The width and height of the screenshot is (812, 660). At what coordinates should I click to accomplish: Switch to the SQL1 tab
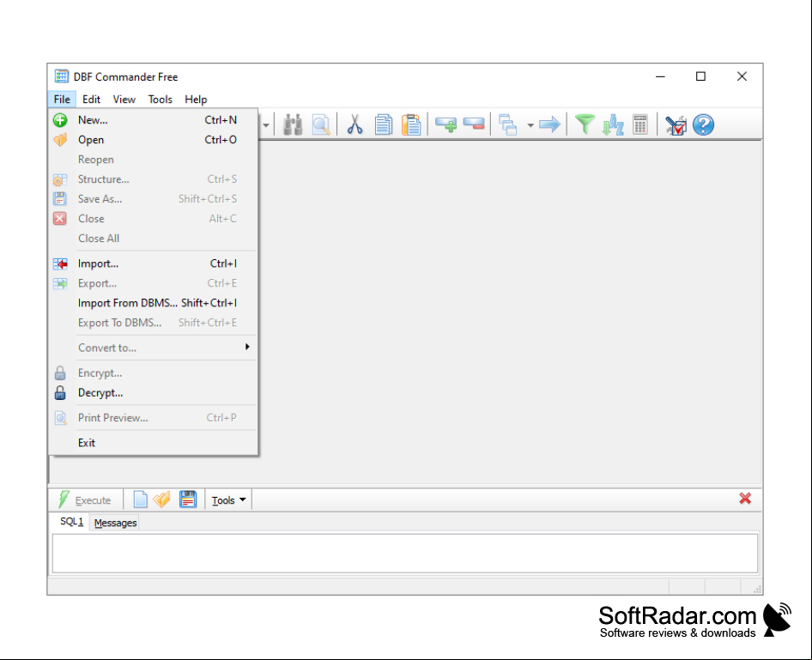71,522
